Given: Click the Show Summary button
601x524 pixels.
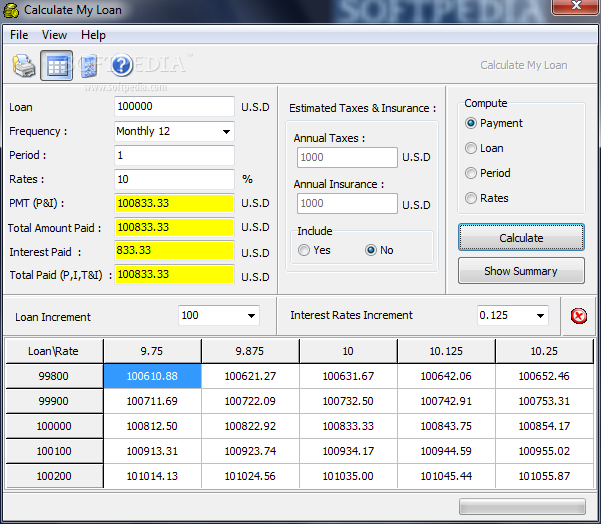Looking at the screenshot, I should click(521, 271).
